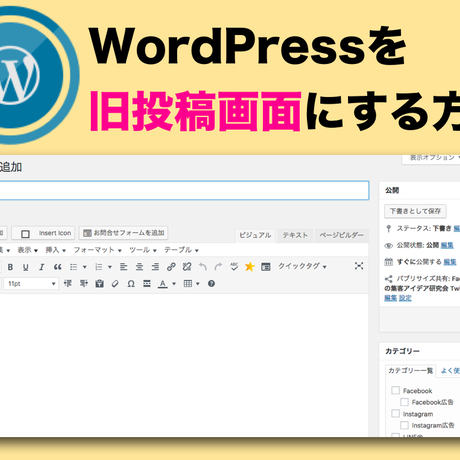Click the yellow star toolbar icon
Viewport: 460px width, 460px height.
pos(250,267)
